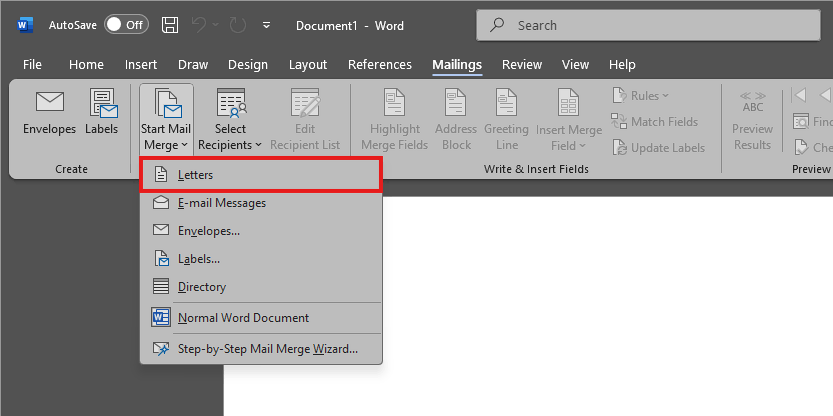Click the Envelopes icon in Create group
Image resolution: width=833 pixels, height=416 pixels.
[x=49, y=103]
